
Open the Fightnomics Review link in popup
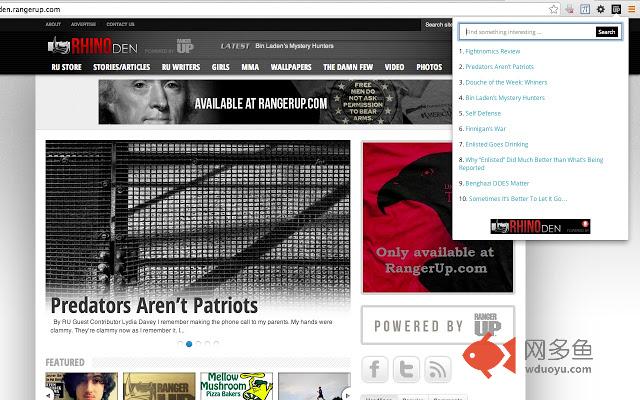click(490, 50)
